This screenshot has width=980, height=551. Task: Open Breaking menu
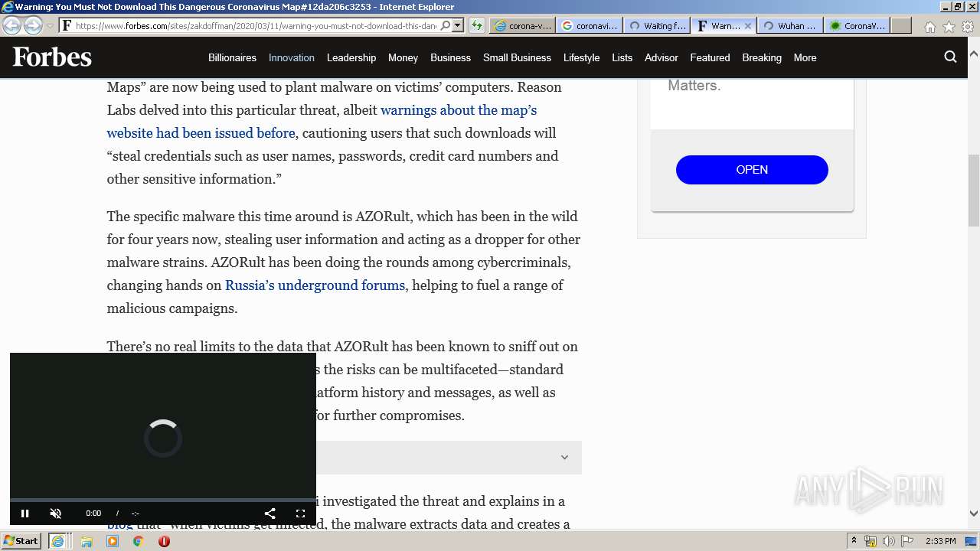click(x=762, y=57)
